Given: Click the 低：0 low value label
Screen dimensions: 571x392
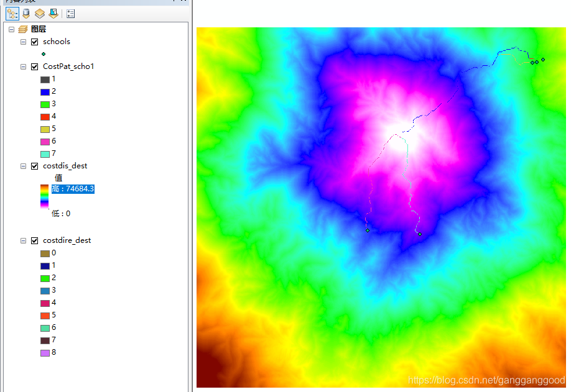Looking at the screenshot, I should point(61,214).
